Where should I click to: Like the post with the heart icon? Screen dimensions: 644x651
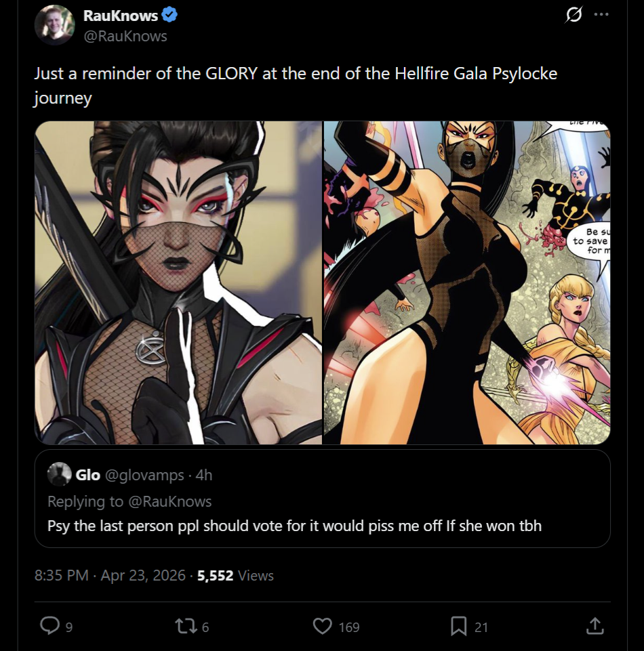coord(323,626)
